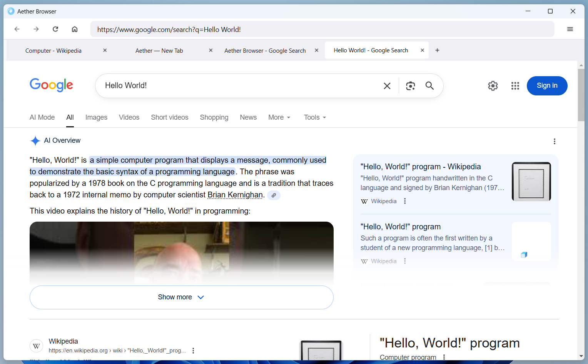Image resolution: width=588 pixels, height=364 pixels.
Task: Click the search magnifier icon
Action: [x=429, y=86]
